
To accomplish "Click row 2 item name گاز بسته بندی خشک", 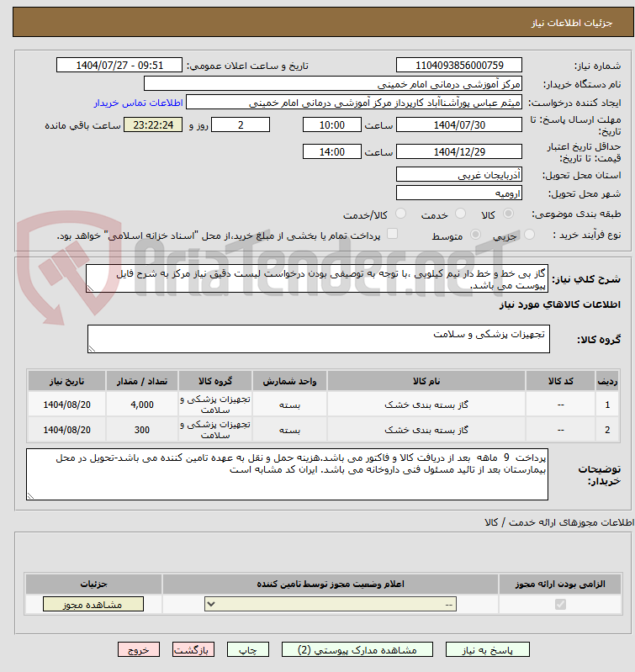I will [426, 430].
